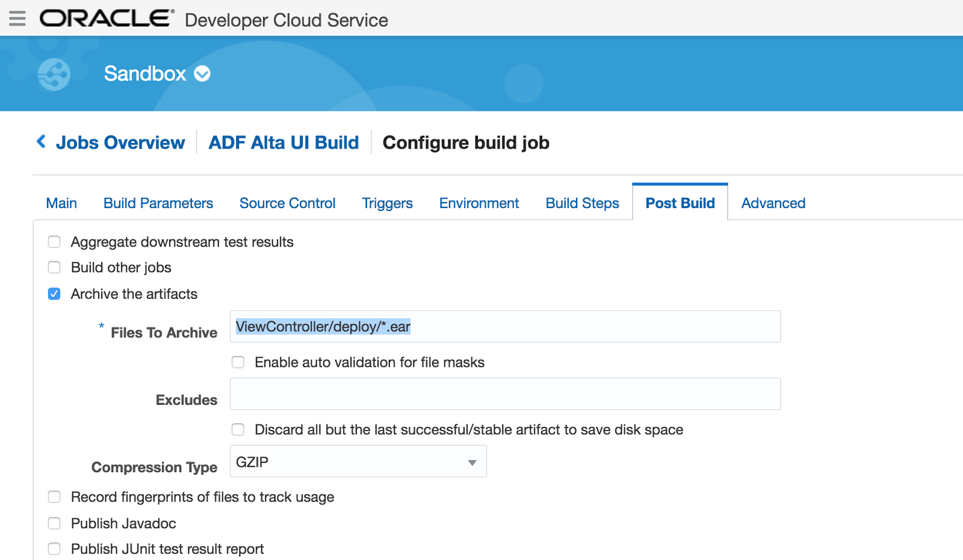Check the Build other jobs option
963x560 pixels.
coord(54,267)
